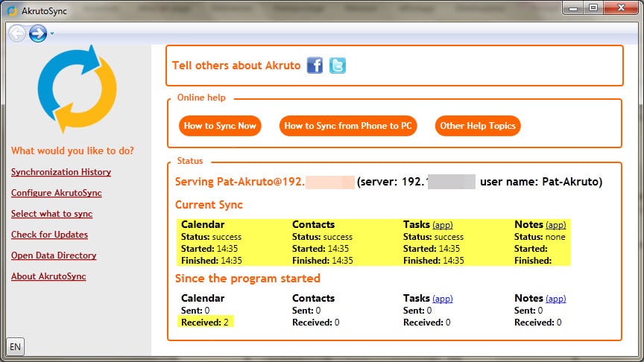Select Check for Updates

point(49,235)
